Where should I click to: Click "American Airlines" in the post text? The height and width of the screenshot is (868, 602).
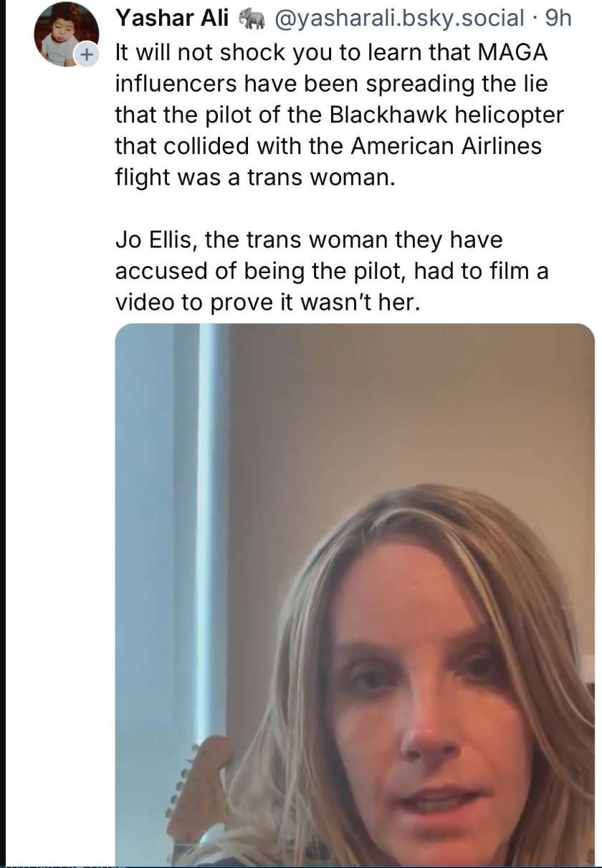point(446,146)
